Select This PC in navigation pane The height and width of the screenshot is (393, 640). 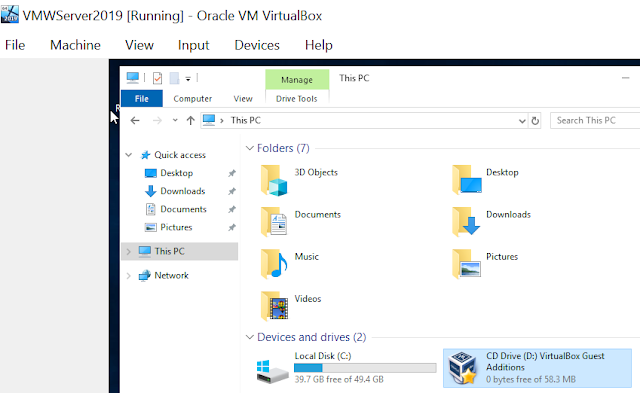pyautogui.click(x=169, y=251)
